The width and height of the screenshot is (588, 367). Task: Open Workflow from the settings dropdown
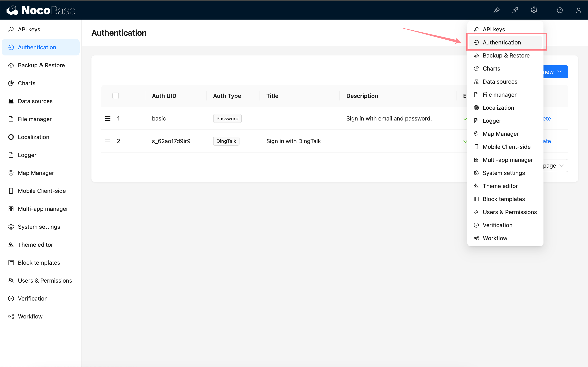[x=495, y=238]
